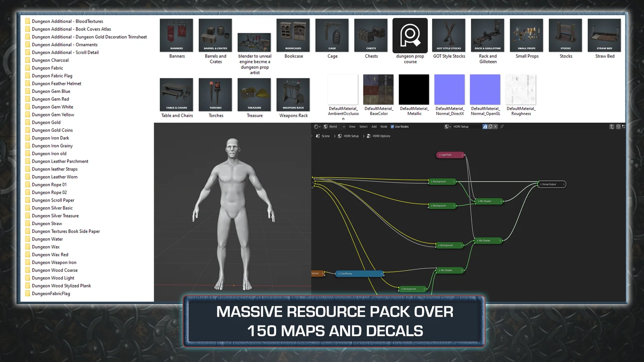Open the World shader type dropdown
Viewport: 644px width, 362px height.
(334, 126)
